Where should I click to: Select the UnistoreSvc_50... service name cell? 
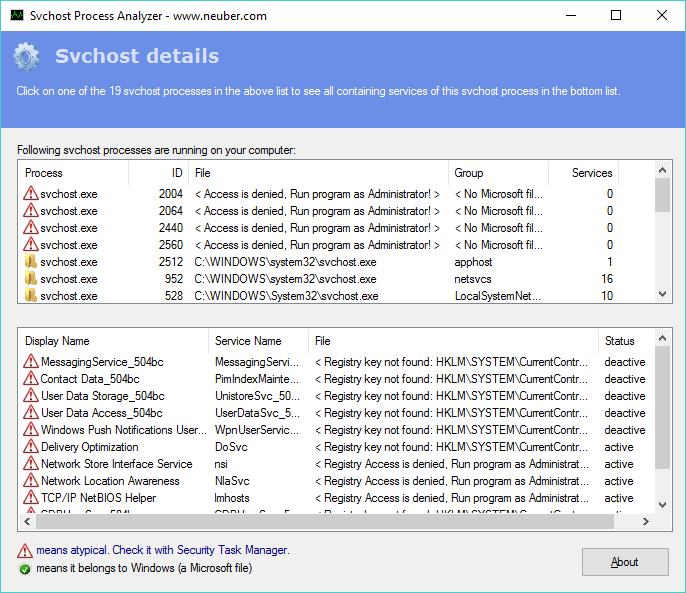click(x=257, y=396)
